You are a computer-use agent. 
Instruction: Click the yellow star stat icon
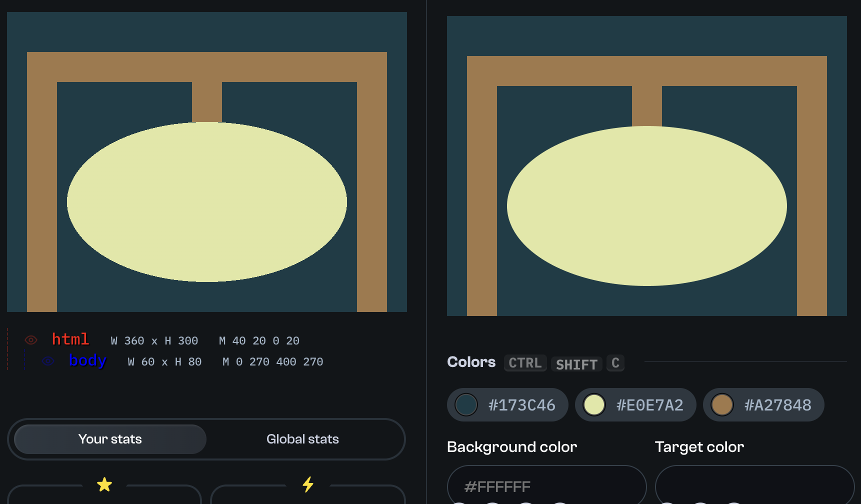tap(104, 484)
